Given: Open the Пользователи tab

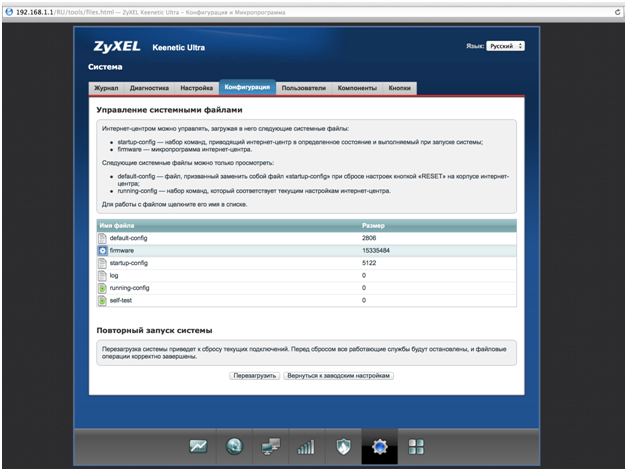Looking at the screenshot, I should coord(303,88).
